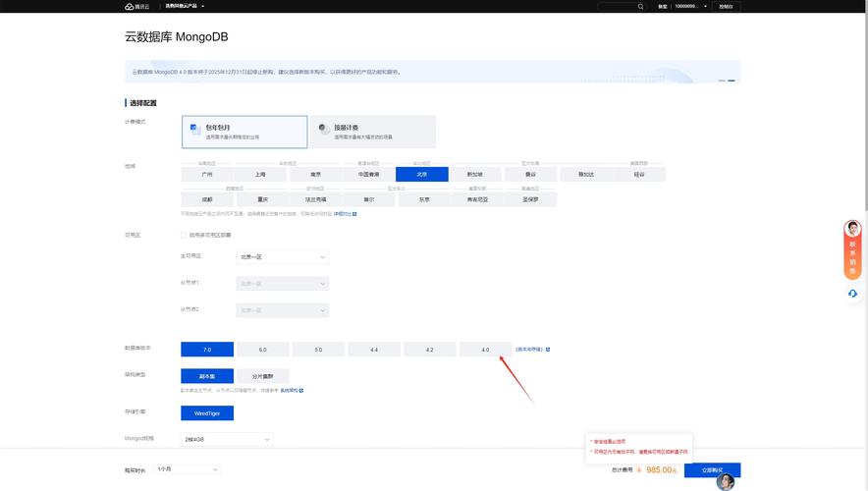
Task: Open the customer service avatar at bottom right
Action: (725, 482)
